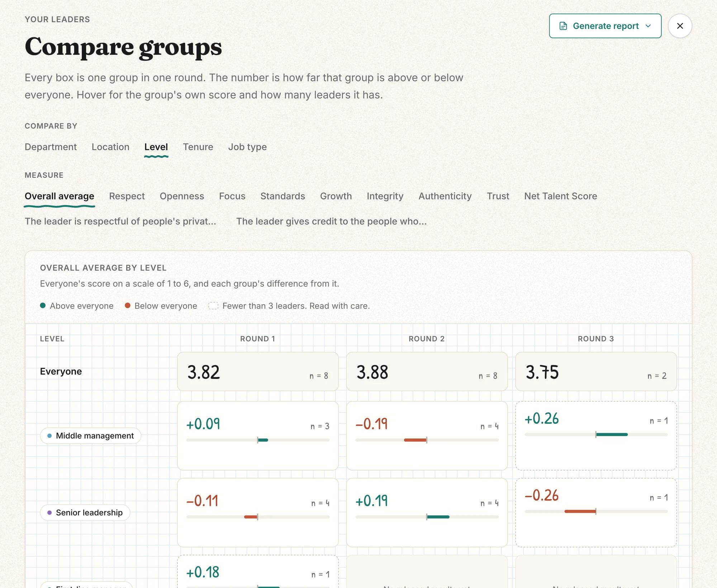717x588 pixels.
Task: Compare by Department
Action: tap(51, 147)
